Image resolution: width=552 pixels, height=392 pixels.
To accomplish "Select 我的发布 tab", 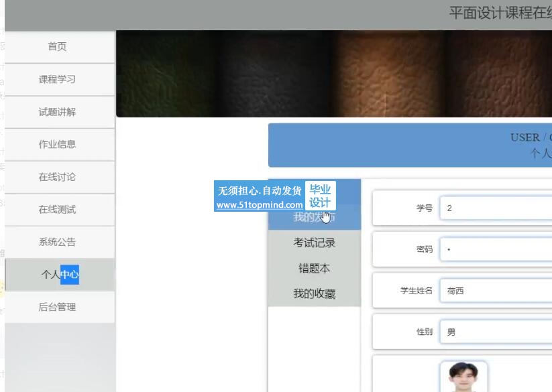I will [x=315, y=217].
